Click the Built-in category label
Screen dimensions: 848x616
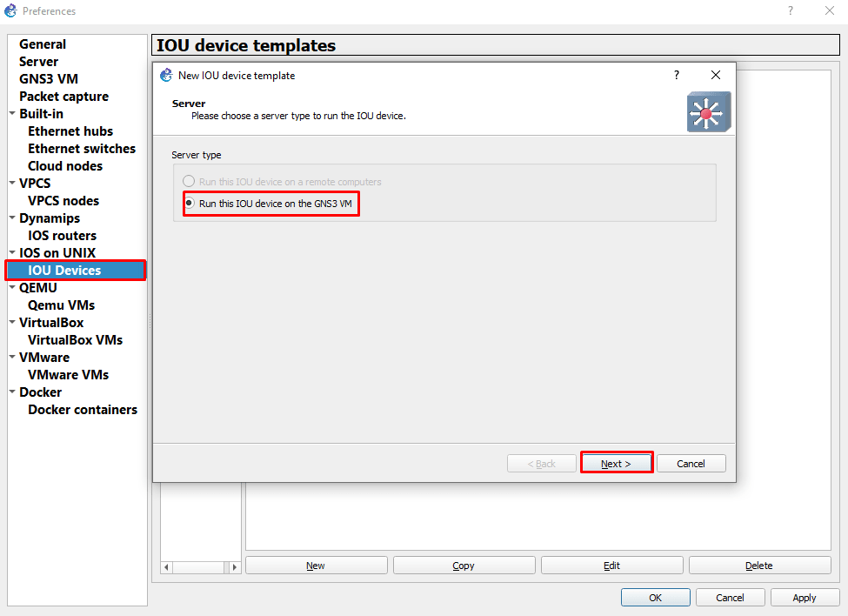(x=42, y=114)
